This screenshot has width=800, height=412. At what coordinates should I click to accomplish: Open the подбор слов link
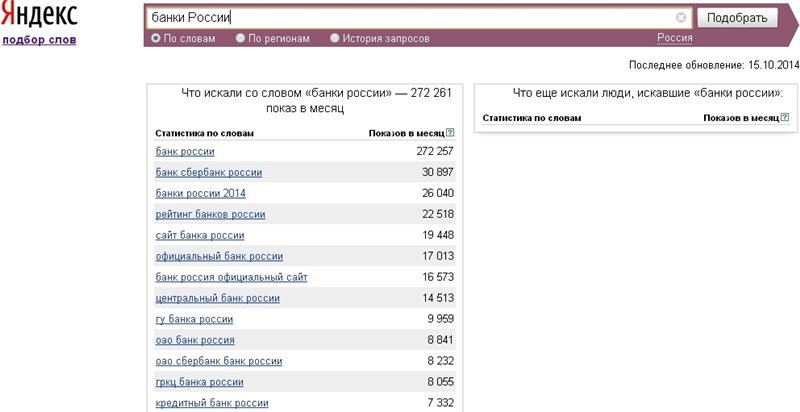pyautogui.click(x=39, y=40)
